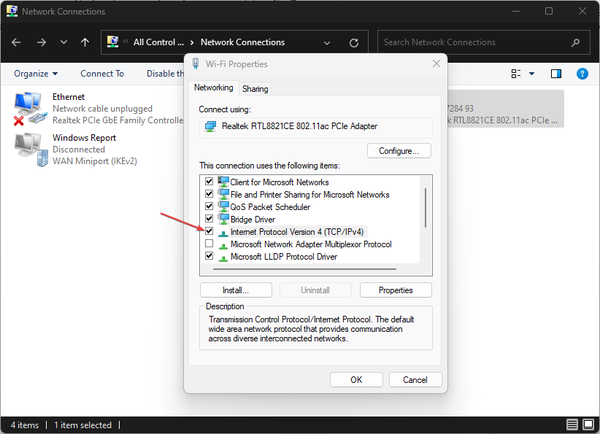Toggle Internet Protocol Version 4 checkbox
600x434 pixels.
(209, 231)
